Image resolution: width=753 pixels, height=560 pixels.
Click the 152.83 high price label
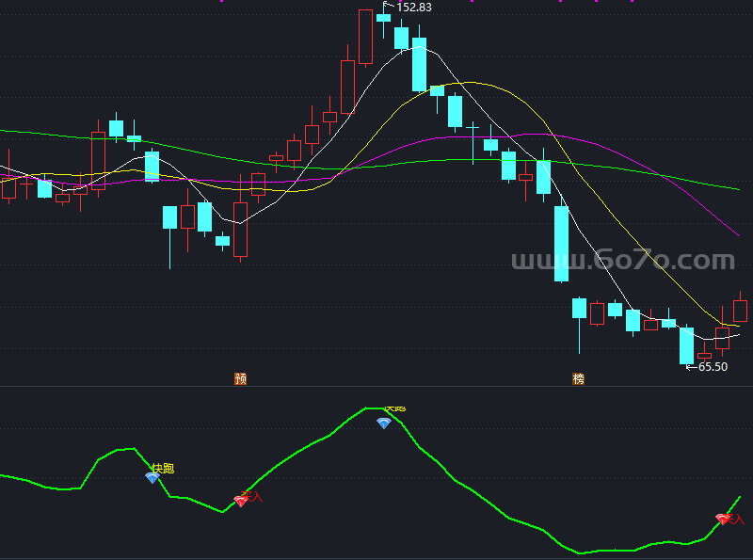[414, 8]
